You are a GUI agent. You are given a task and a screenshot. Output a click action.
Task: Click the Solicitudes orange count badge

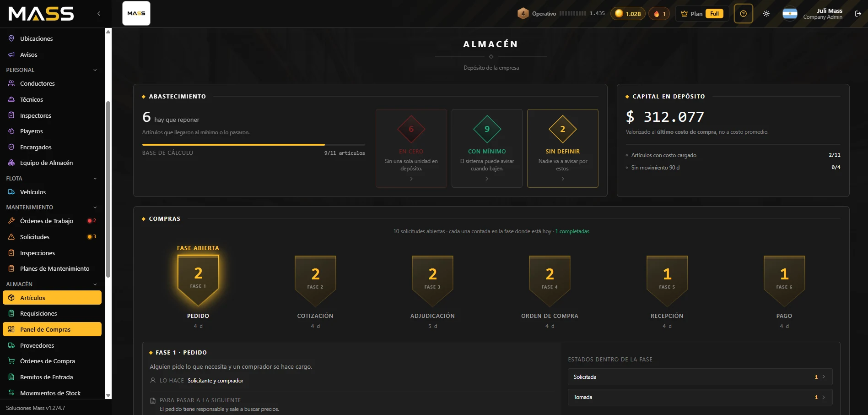pyautogui.click(x=92, y=237)
